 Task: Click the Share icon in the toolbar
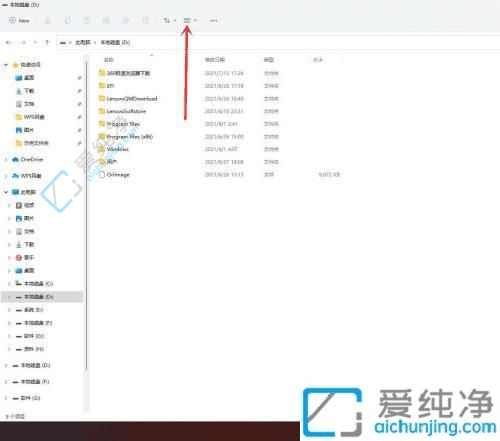[126, 21]
